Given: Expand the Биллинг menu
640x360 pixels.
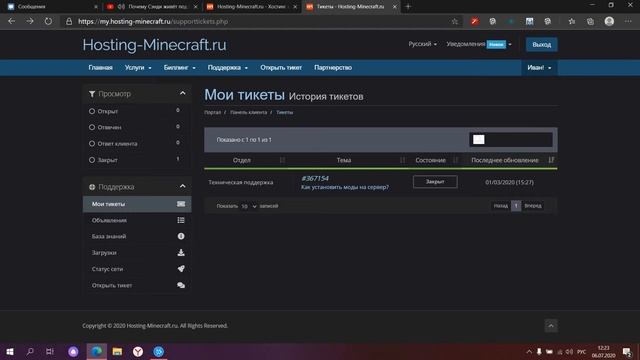Looking at the screenshot, I should (x=180, y=68).
